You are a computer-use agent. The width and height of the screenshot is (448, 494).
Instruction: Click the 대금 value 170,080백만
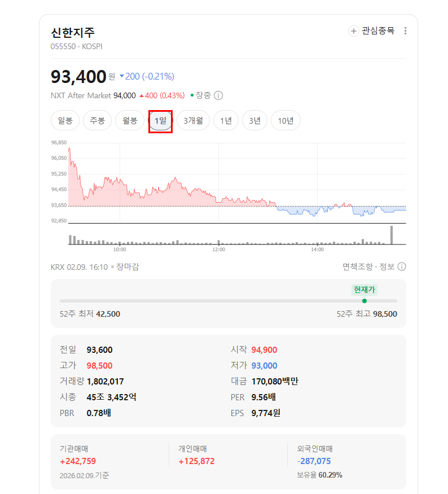tap(275, 382)
